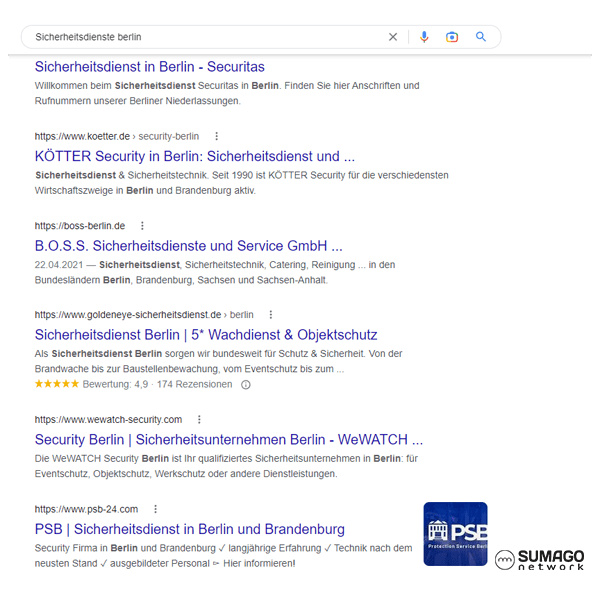The width and height of the screenshot is (600, 600).
Task: Open 'Security Berlin | Sicherheitsunternehmen Berlin - WeWATCH'
Action: (x=229, y=440)
